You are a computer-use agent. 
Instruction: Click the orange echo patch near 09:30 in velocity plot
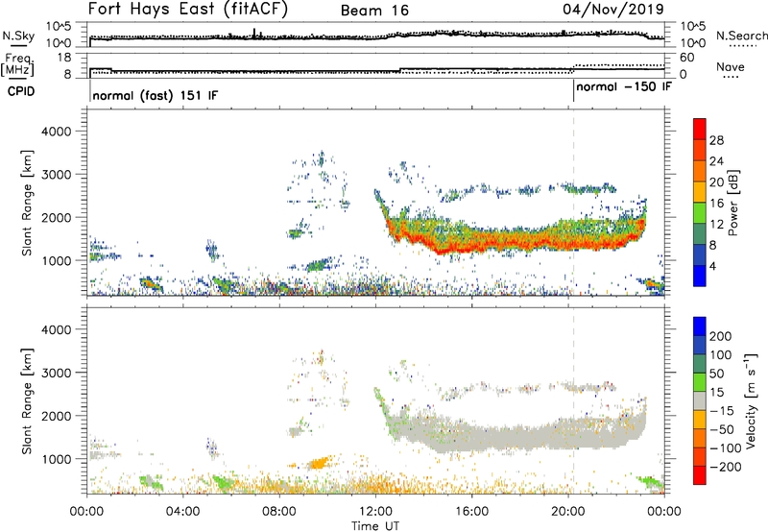320,463
